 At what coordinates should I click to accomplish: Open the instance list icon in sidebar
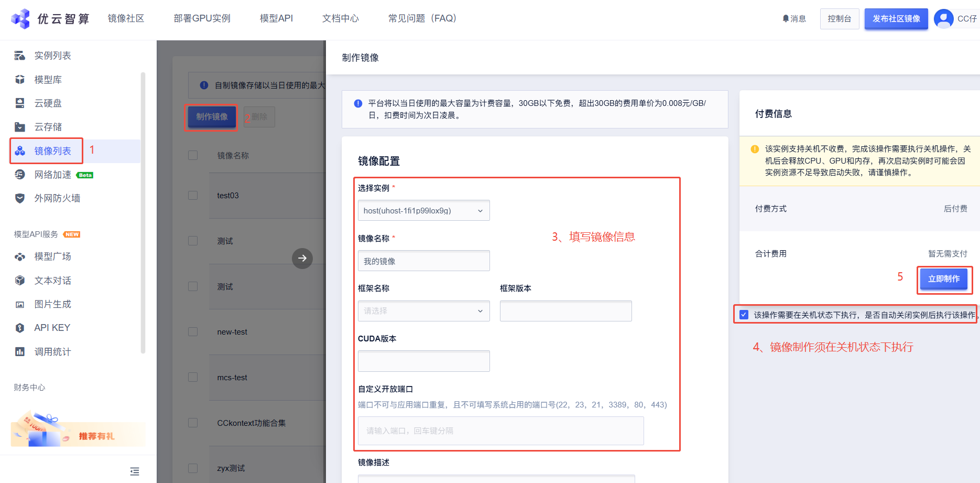pos(20,56)
